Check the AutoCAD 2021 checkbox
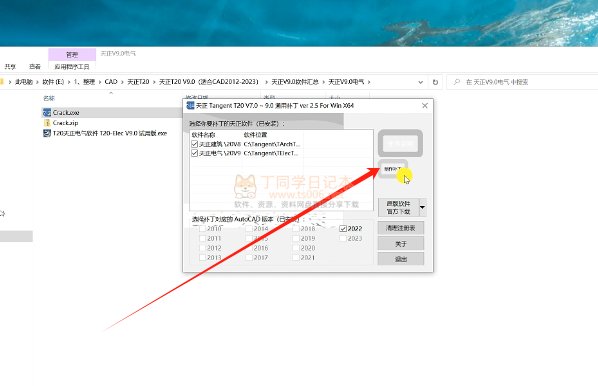 coord(296,257)
